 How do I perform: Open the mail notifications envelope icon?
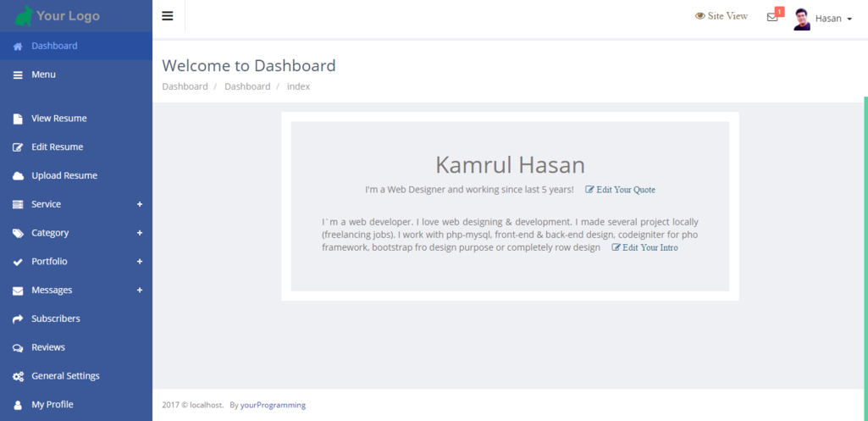pos(772,17)
